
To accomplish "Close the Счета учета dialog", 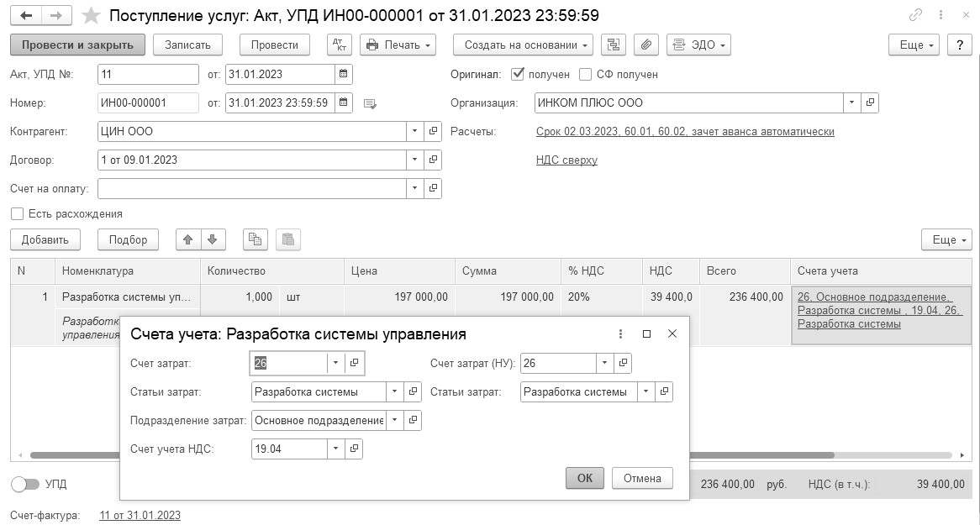I will tap(672, 333).
